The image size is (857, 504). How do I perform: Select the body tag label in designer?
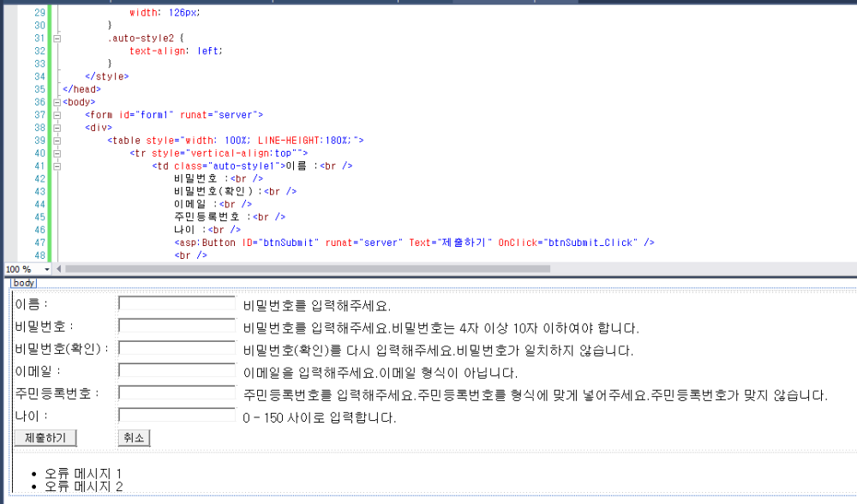[x=23, y=283]
